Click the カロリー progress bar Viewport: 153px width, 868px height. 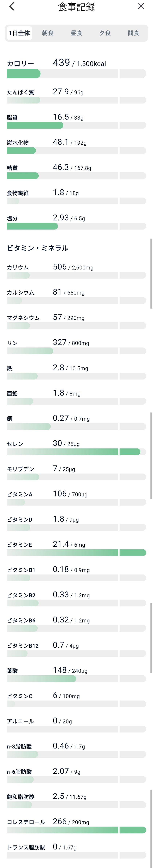pos(76,73)
